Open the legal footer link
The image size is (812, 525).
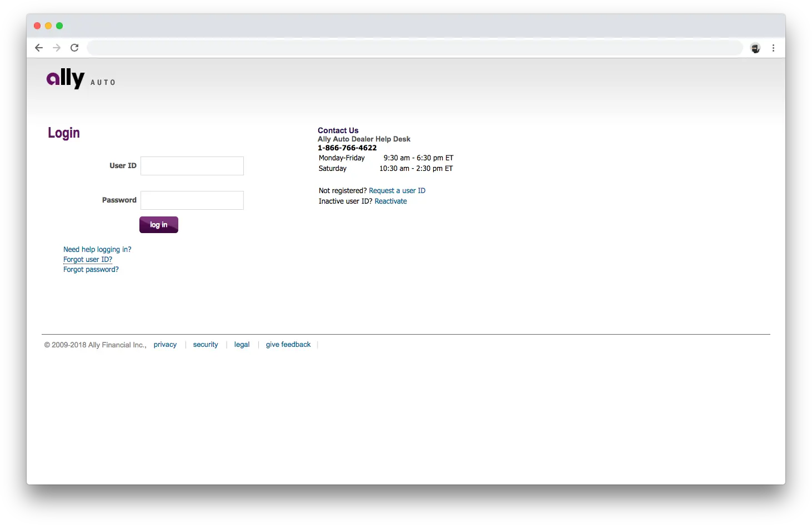(x=242, y=344)
